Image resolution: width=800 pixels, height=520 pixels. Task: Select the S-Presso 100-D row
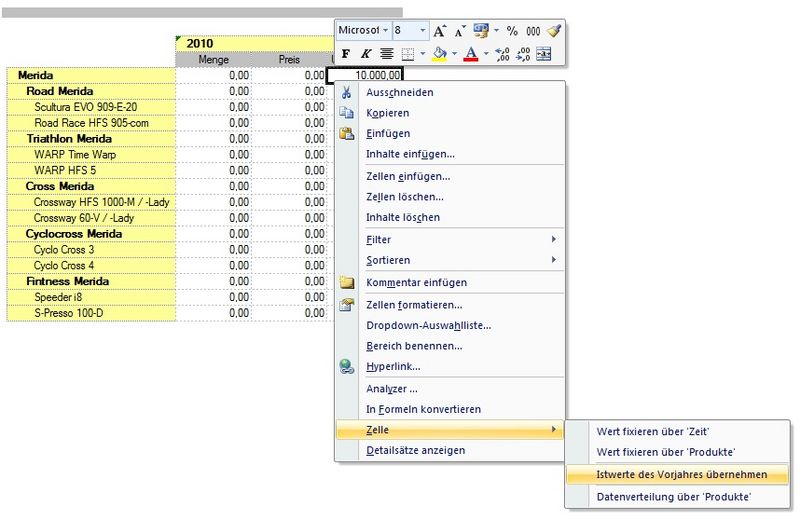91,312
